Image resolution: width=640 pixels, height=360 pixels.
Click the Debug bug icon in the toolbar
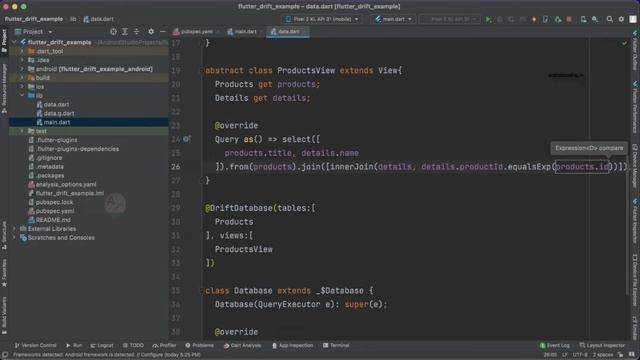pos(500,19)
